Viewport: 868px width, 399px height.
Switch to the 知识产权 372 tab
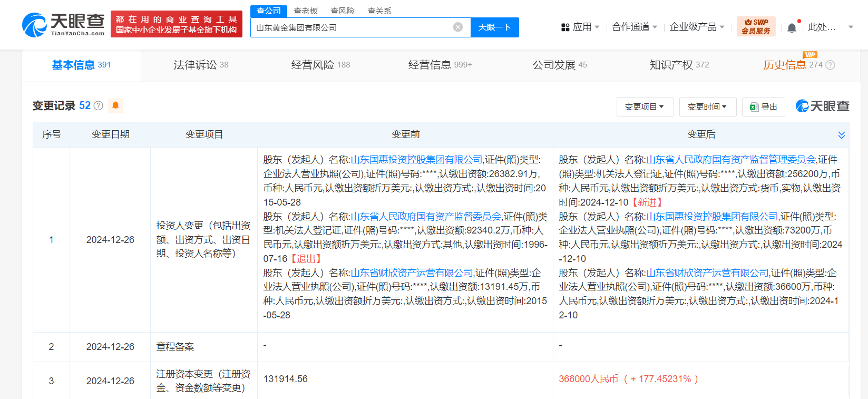coord(679,65)
